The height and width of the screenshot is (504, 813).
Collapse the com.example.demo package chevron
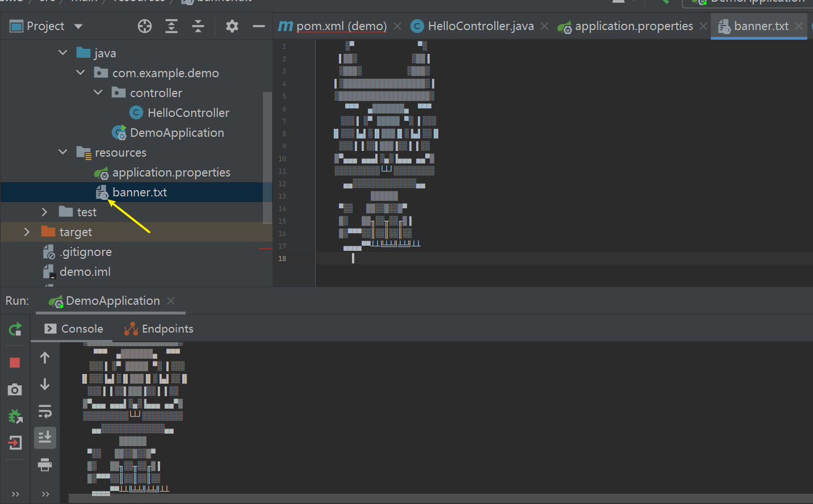point(80,73)
